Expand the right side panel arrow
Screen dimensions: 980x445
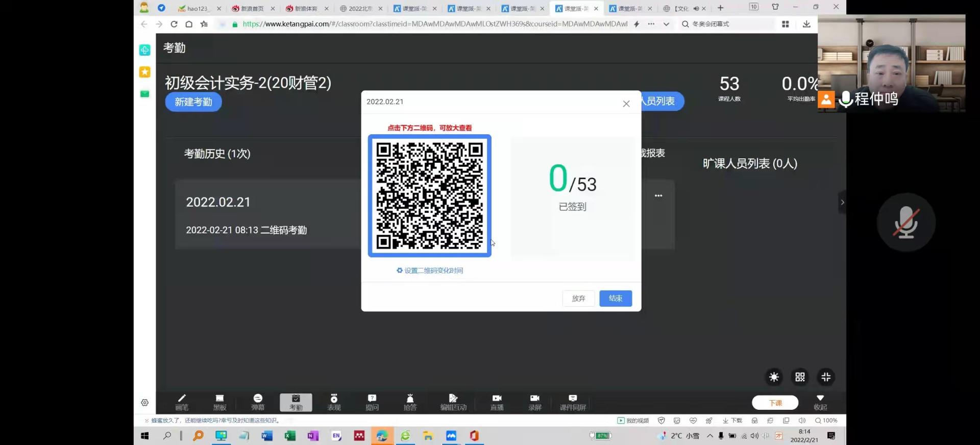pyautogui.click(x=842, y=203)
